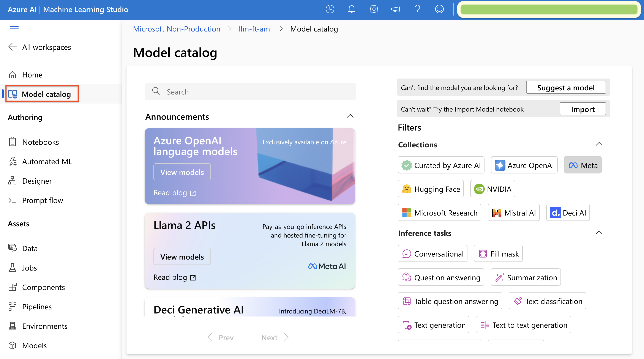Focus the model Search field
Screen dimensions: 644x359
[x=250, y=91]
